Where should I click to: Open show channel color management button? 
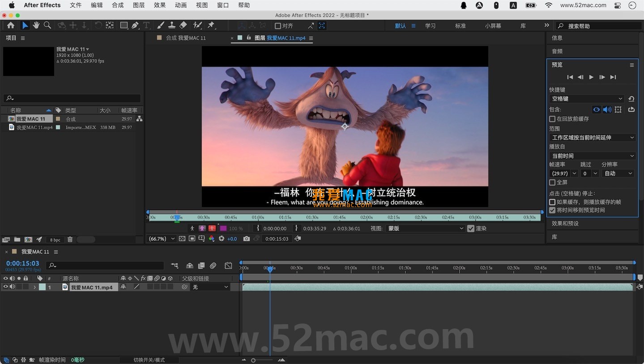(212, 239)
